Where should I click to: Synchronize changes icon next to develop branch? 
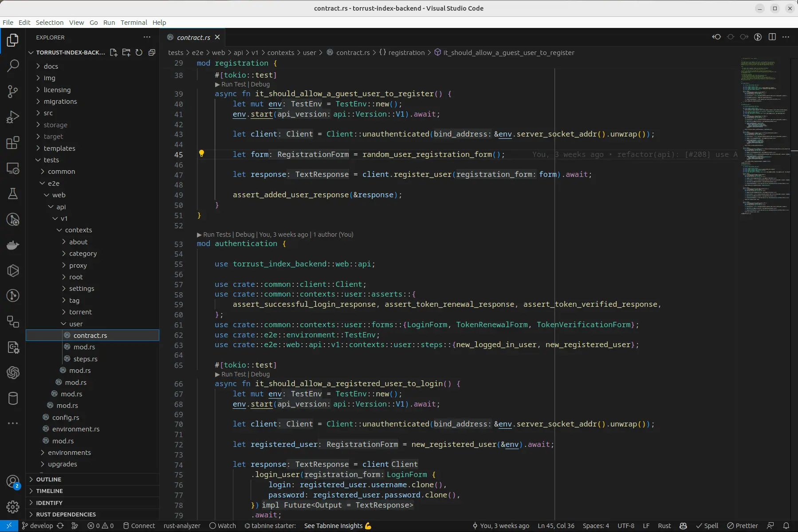click(60, 526)
